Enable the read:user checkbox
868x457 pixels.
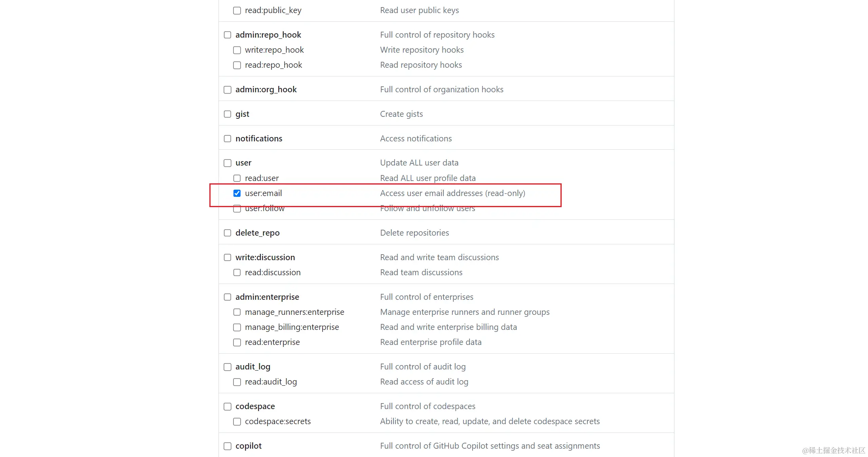pos(237,178)
